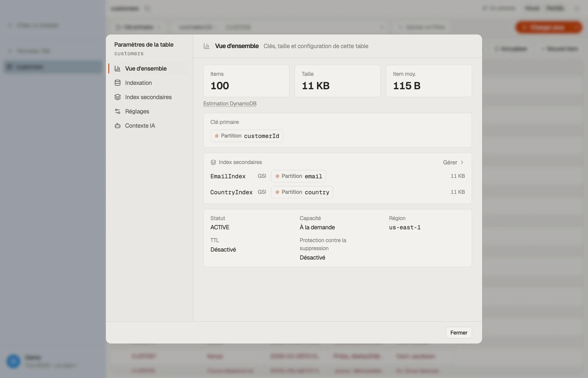Select the highlighted customers item in background sidebar

pyautogui.click(x=53, y=67)
